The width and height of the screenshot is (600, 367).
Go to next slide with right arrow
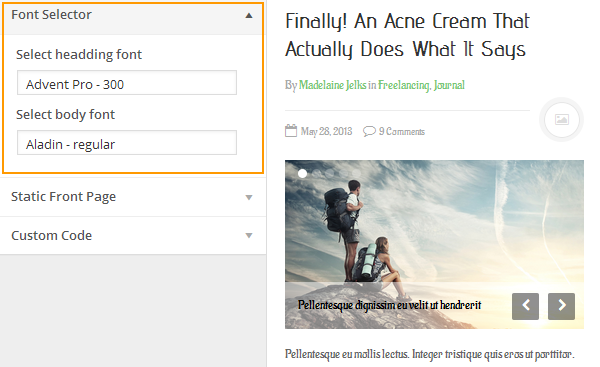[561, 306]
